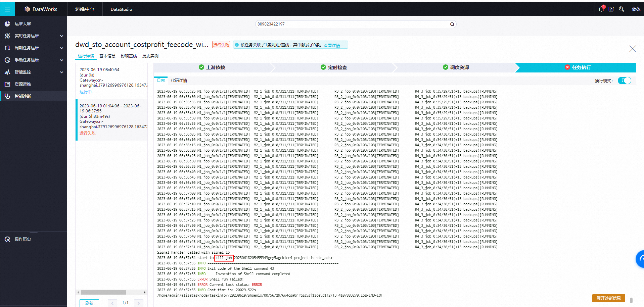Image resolution: width=644 pixels, height=307 pixels.
Task: Click the 智能诊断 sidebar icon
Action: click(x=7, y=96)
